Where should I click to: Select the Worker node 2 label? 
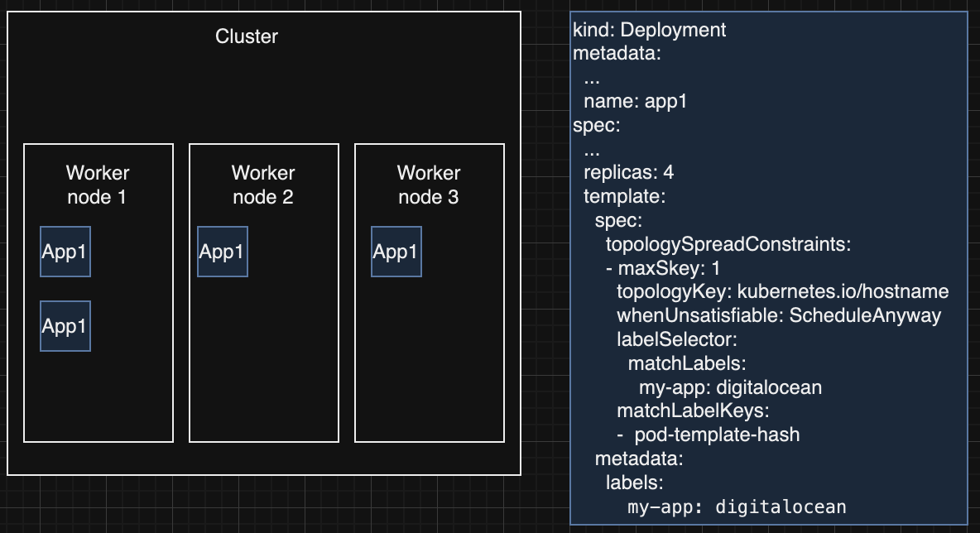263,185
